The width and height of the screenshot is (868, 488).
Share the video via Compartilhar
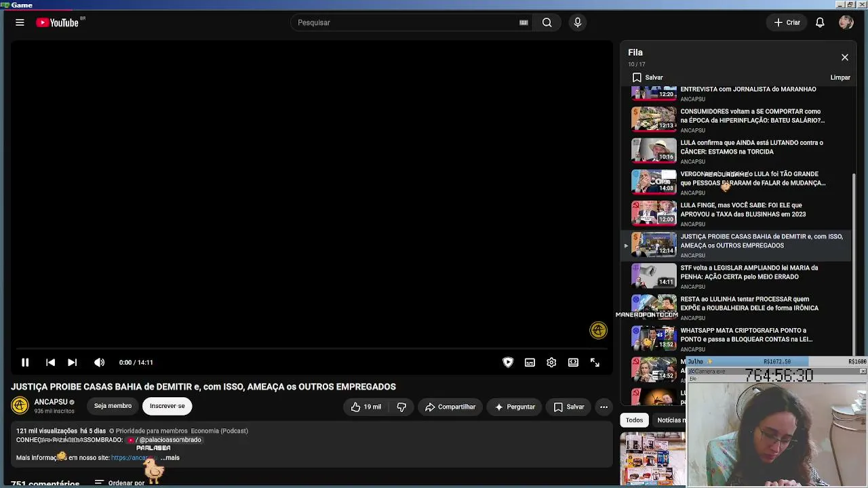coord(450,407)
